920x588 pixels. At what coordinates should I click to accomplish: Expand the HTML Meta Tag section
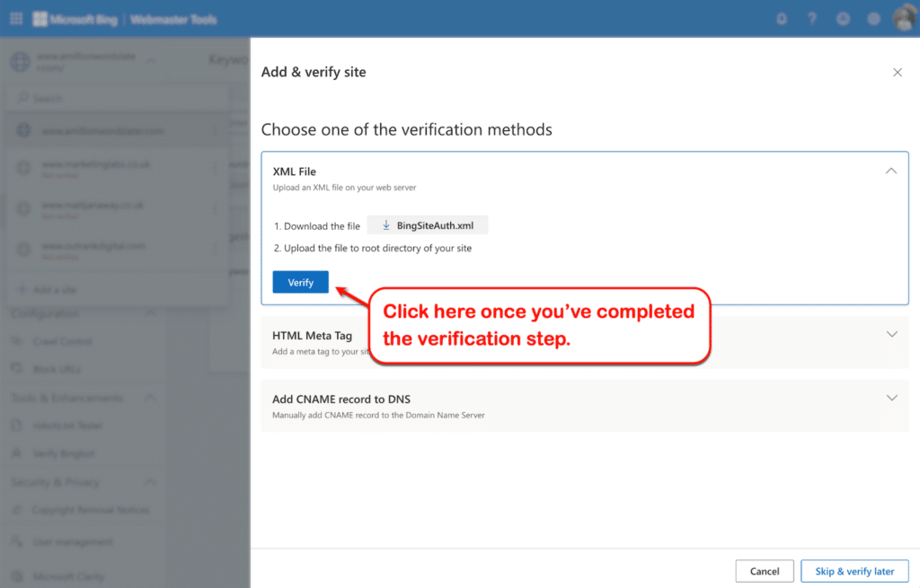pyautogui.click(x=891, y=334)
